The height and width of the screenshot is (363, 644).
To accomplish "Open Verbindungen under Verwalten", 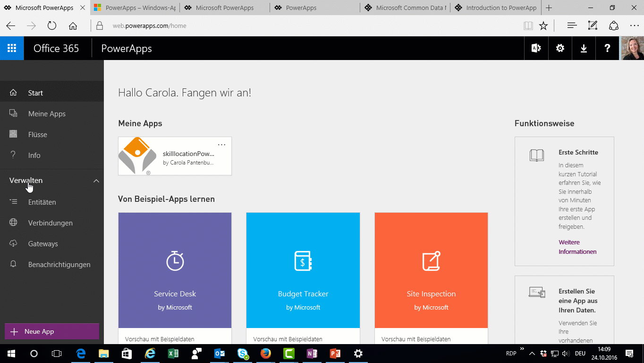I will (52, 223).
